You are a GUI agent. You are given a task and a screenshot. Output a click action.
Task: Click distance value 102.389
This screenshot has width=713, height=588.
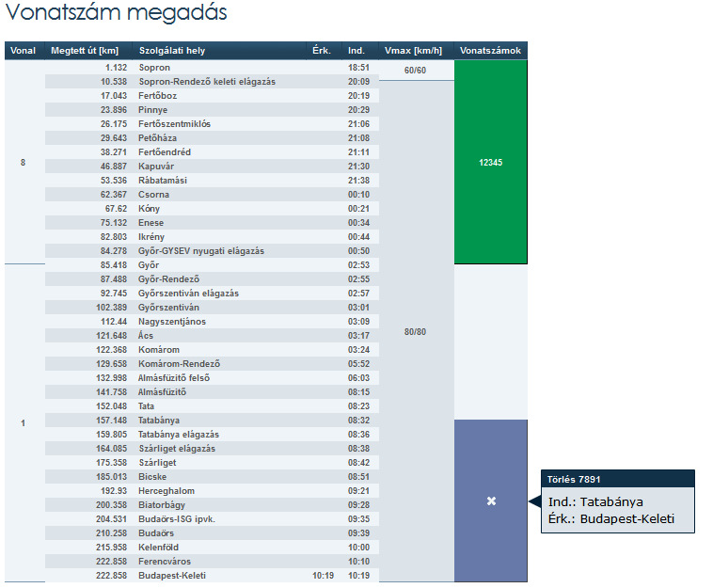coord(111,307)
